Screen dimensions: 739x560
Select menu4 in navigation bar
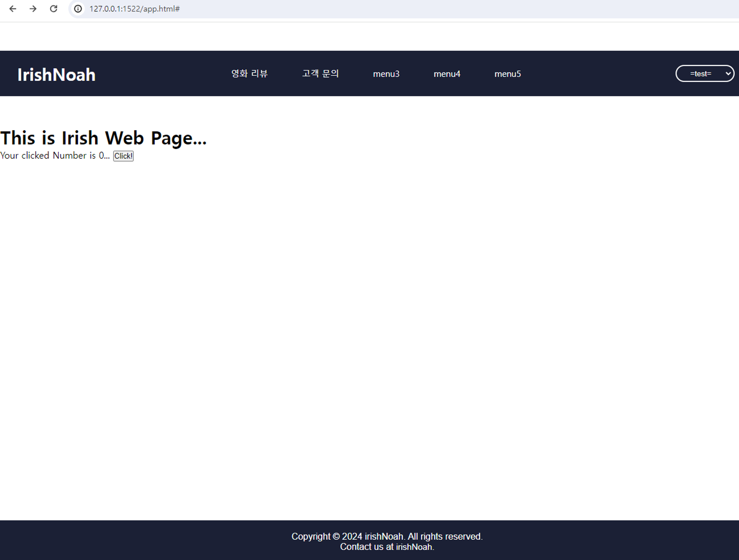pos(447,74)
